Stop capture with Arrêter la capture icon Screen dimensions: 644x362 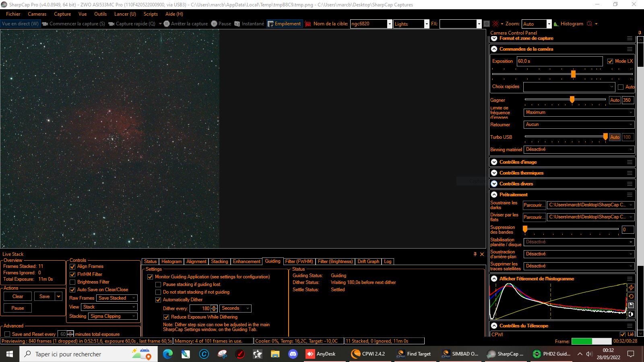[167, 24]
